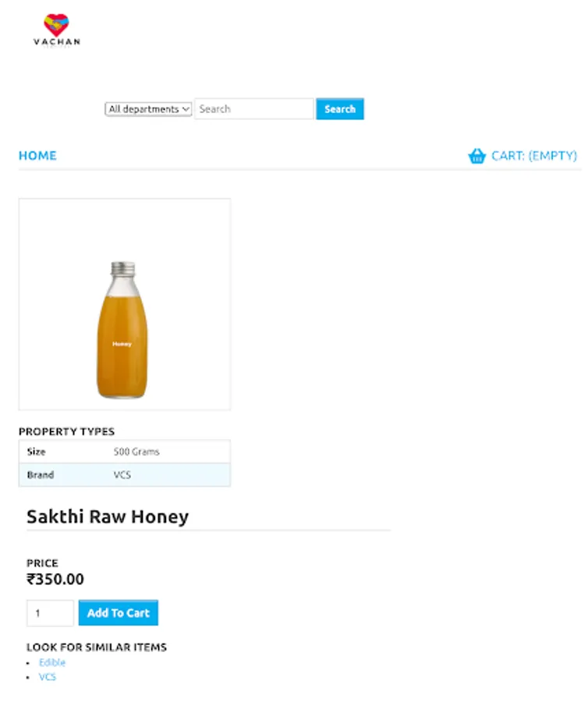
Task: Expand the All departments dropdown
Action: point(149,109)
